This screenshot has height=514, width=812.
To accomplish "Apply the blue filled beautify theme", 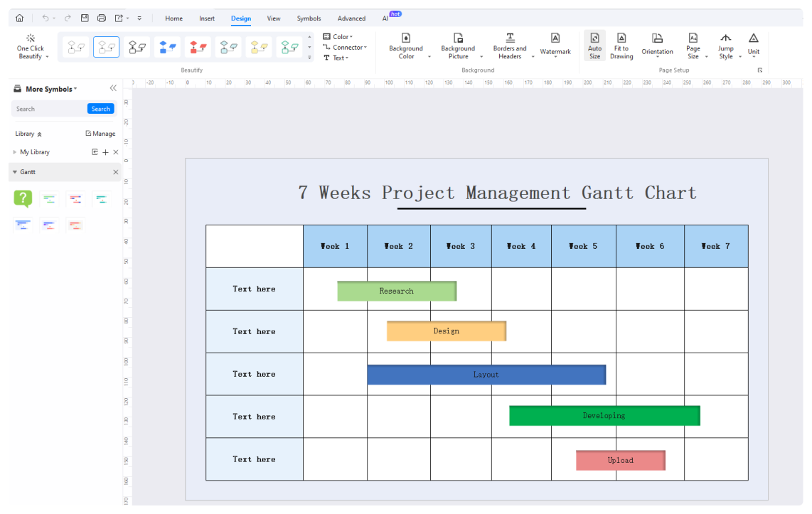I will [x=167, y=47].
